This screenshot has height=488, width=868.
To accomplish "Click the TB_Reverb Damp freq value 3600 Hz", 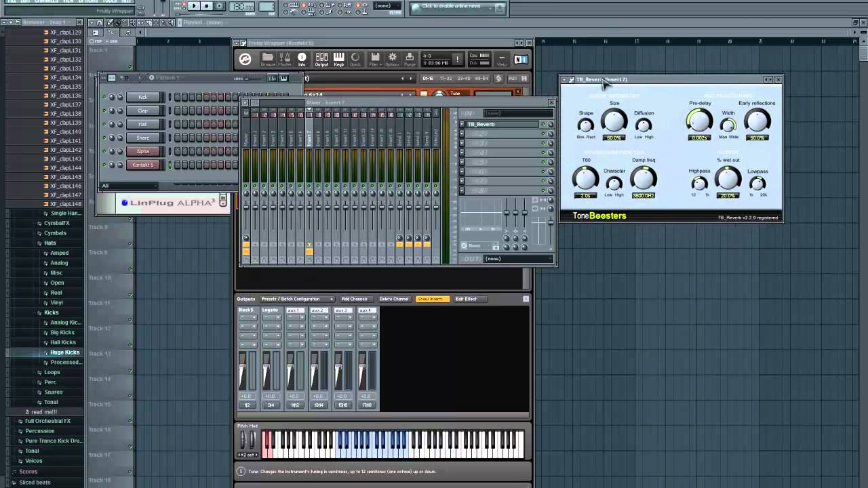I will point(643,196).
